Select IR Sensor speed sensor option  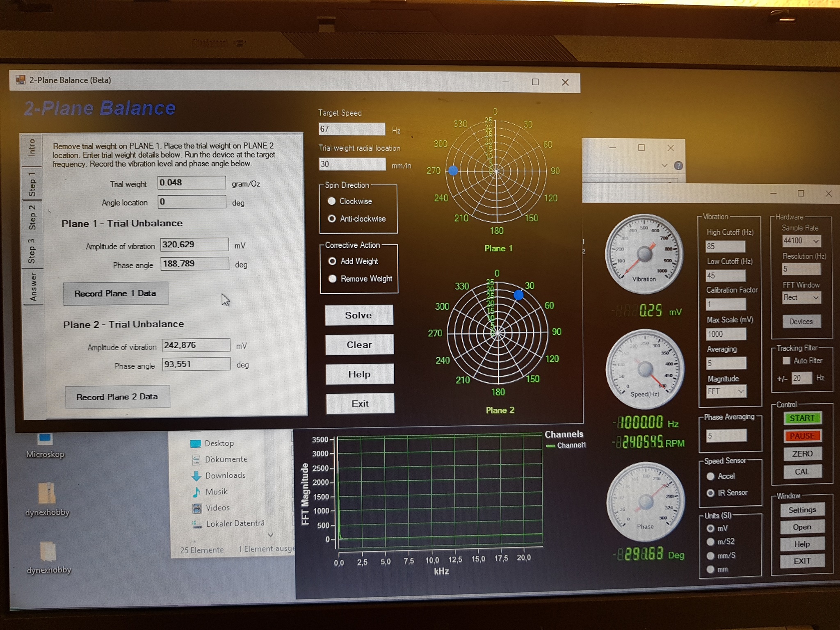pos(710,493)
